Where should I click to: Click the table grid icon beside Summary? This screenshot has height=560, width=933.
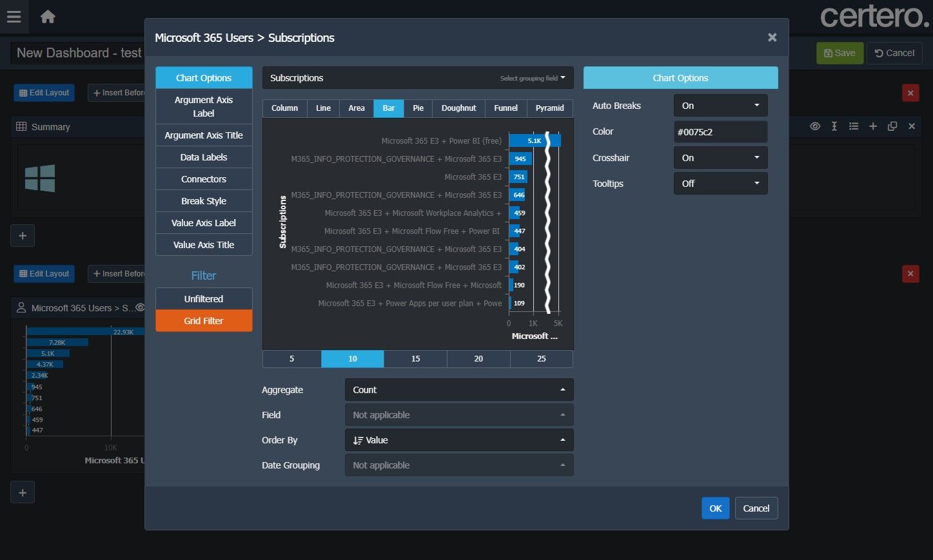(21, 126)
